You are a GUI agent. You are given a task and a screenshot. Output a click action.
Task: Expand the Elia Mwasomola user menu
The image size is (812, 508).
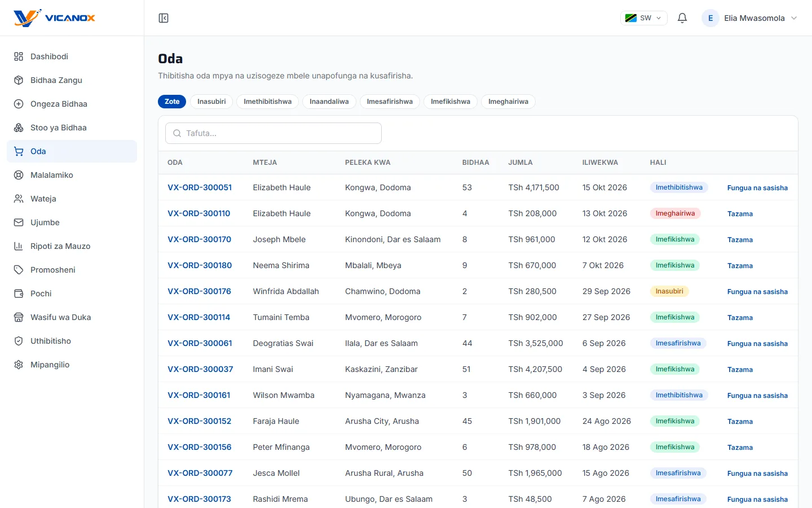(750, 18)
